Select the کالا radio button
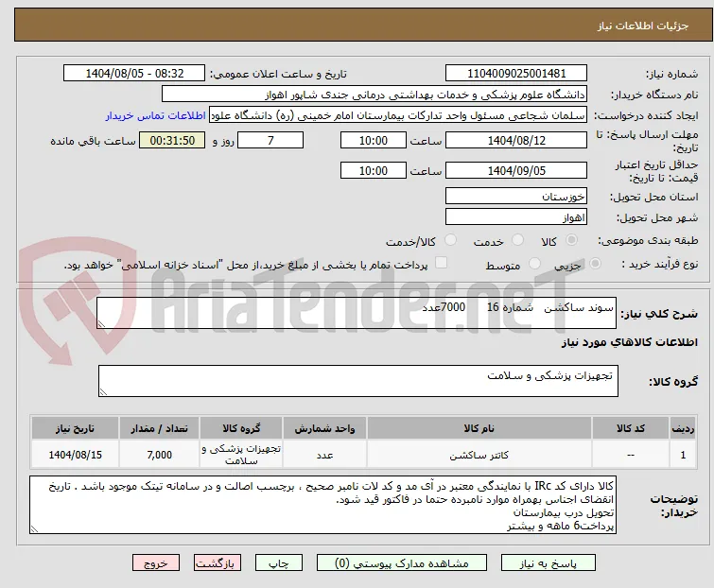 571,240
